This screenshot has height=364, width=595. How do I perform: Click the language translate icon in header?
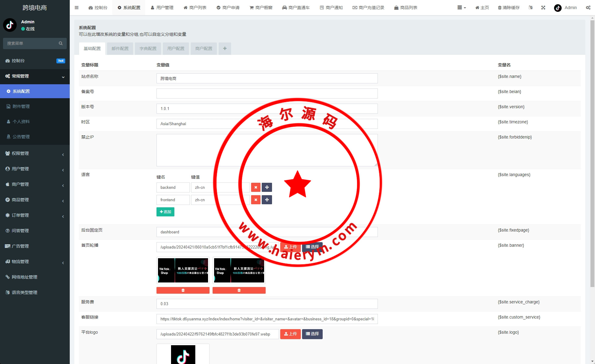pos(530,8)
